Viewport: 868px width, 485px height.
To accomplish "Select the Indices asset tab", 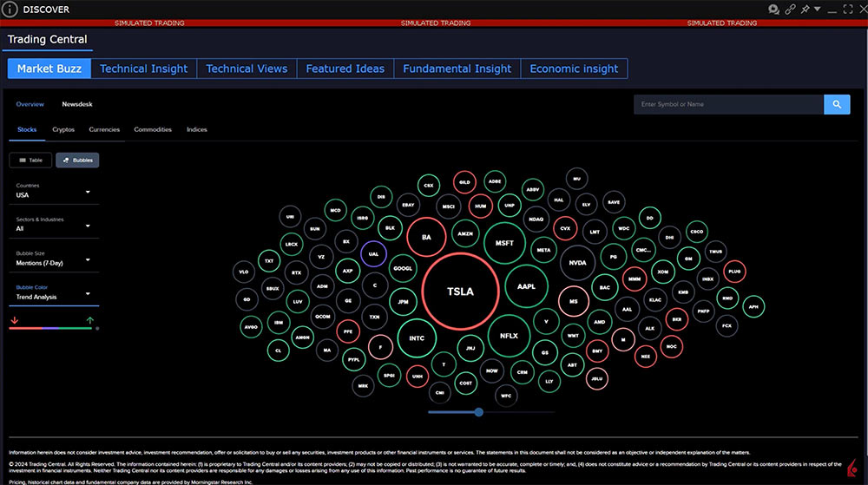I will 196,129.
